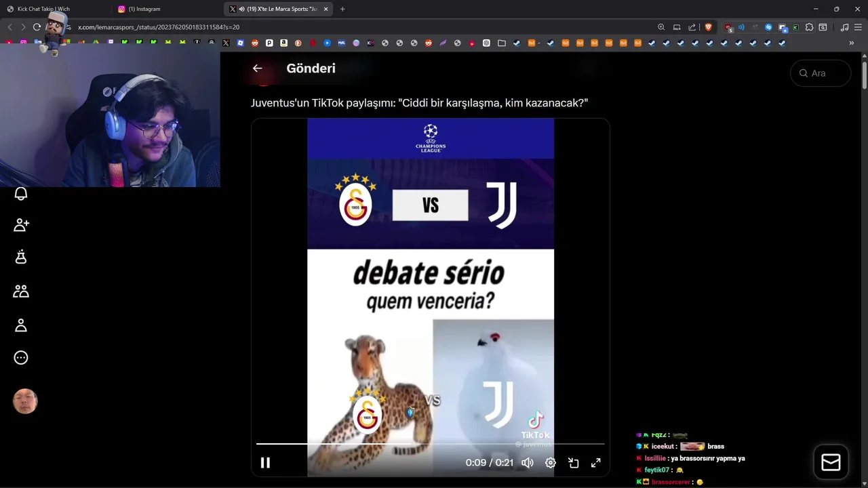Click the blue round Shazam-like extension icon
Screen dimensions: 868x488
[x=768, y=27]
